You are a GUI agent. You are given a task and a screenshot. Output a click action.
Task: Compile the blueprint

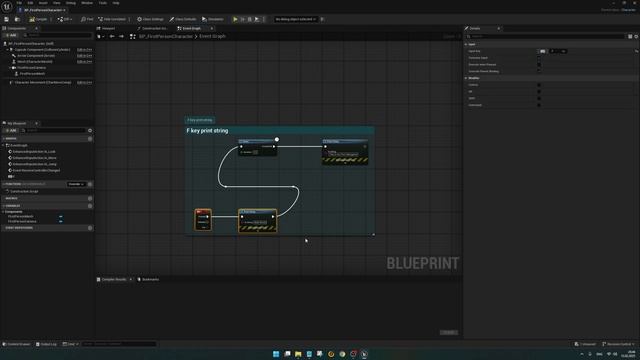(38, 19)
